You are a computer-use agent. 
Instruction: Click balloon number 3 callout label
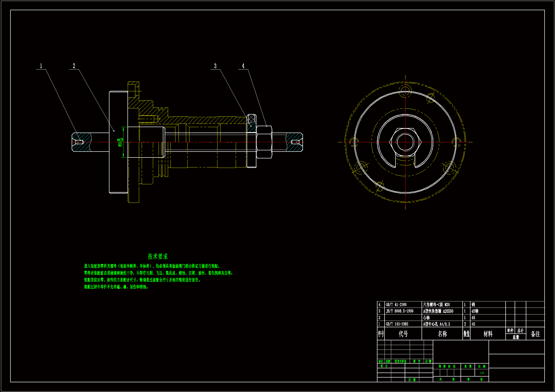215,66
